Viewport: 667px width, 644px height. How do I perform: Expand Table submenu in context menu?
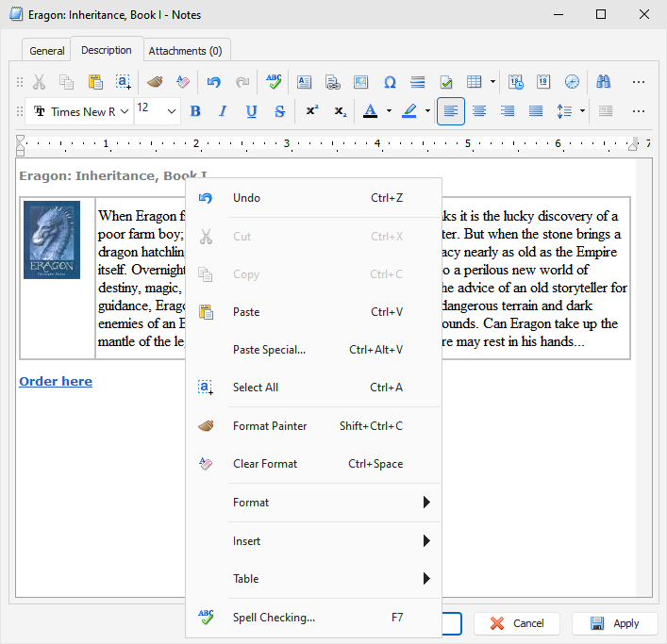313,579
